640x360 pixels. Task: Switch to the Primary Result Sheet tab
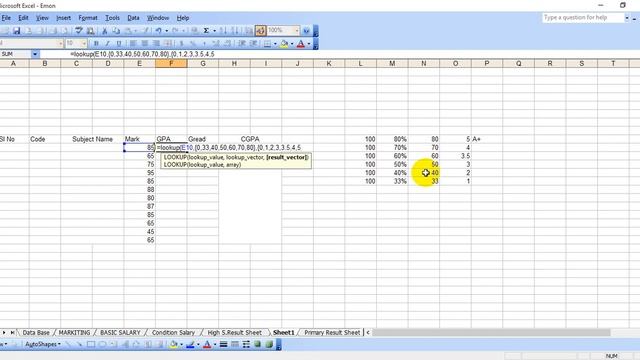click(332, 333)
